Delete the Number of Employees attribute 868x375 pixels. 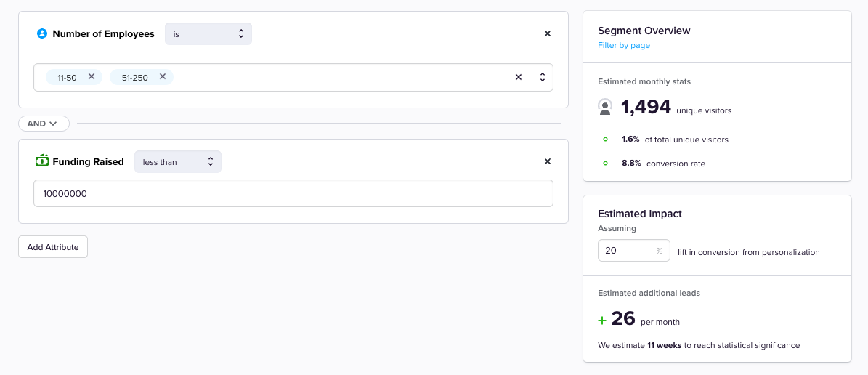click(548, 33)
